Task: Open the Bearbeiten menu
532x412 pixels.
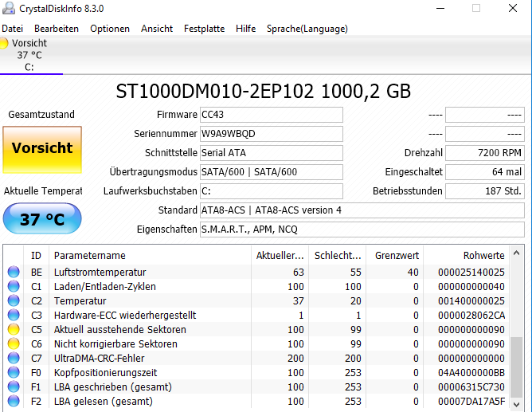Action: (57, 29)
